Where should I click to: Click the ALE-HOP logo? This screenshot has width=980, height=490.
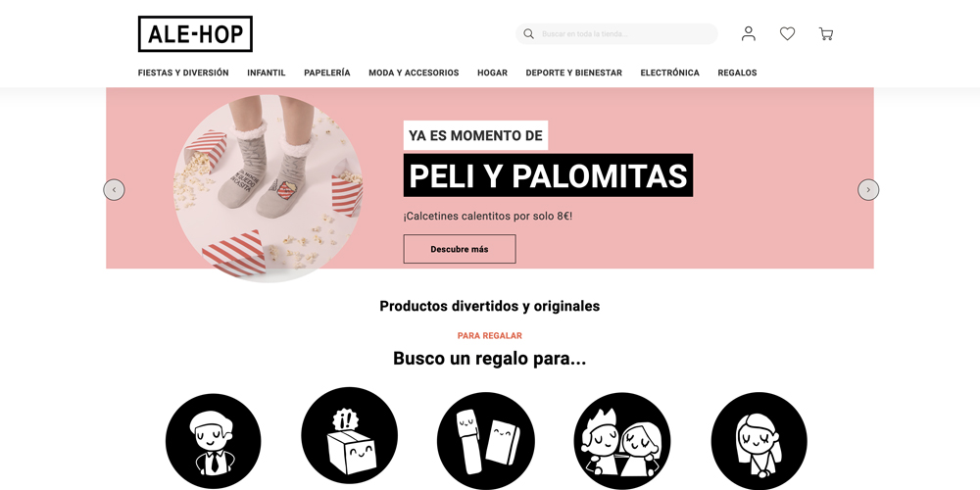195,33
